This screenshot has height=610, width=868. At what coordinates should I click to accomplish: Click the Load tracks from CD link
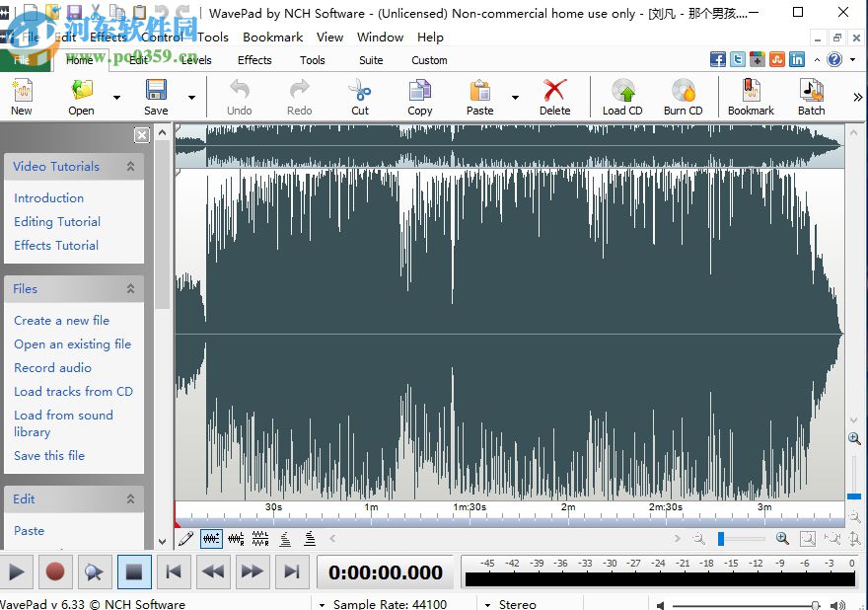tap(73, 391)
